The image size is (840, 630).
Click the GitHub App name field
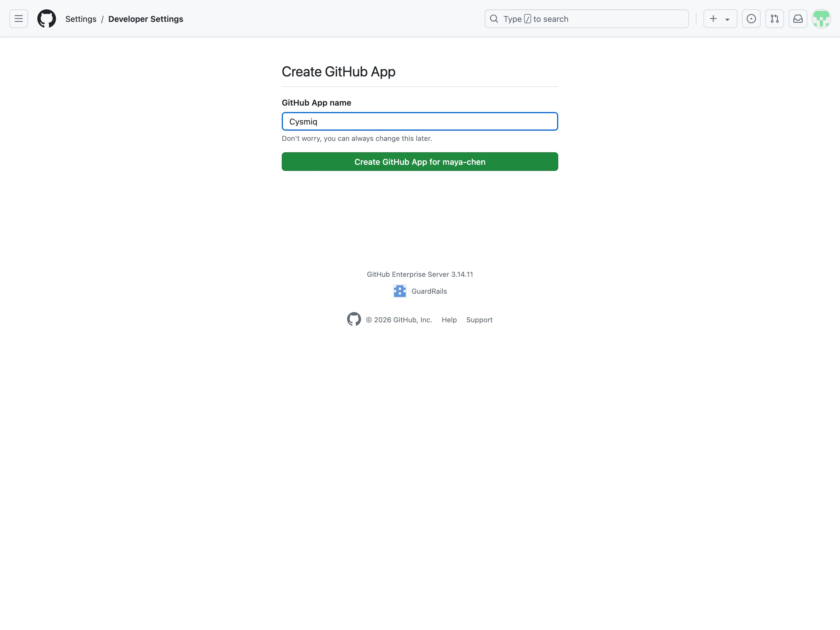(420, 122)
